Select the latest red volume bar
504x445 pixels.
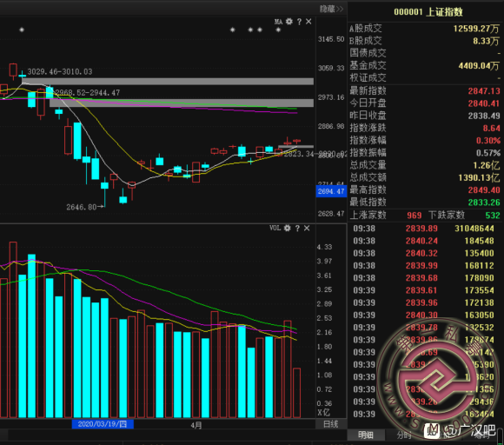(x=296, y=393)
